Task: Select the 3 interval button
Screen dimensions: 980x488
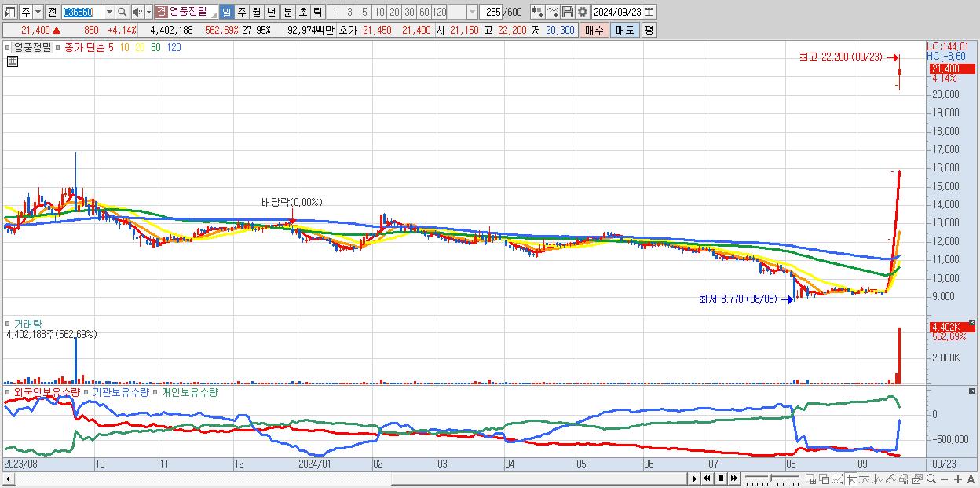Action: click(x=349, y=12)
